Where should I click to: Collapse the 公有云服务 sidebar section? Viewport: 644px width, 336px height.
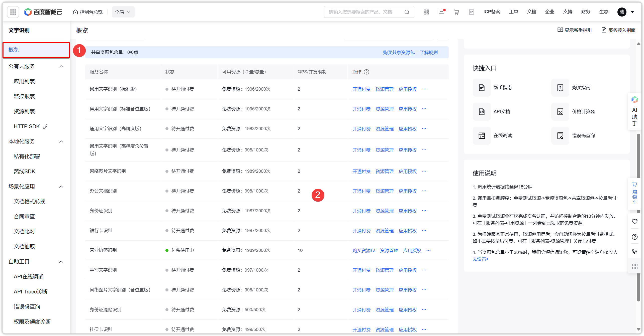(61, 66)
